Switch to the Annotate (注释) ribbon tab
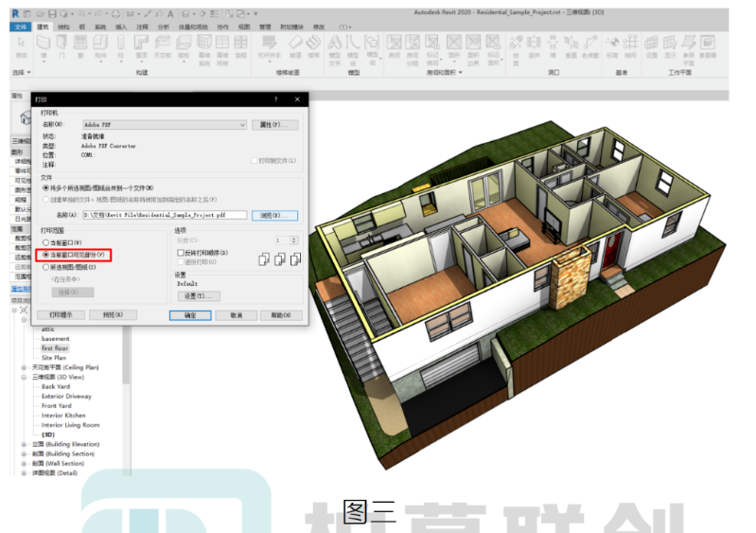 tap(142, 27)
